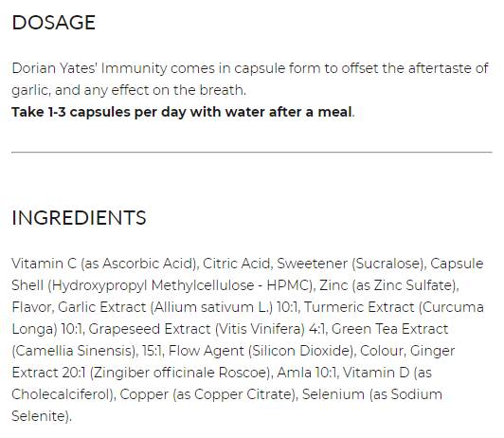Click the 'Turmeric Extract' ingredient text
Image resolution: width=504 pixels, height=438 pixels.
point(359,307)
